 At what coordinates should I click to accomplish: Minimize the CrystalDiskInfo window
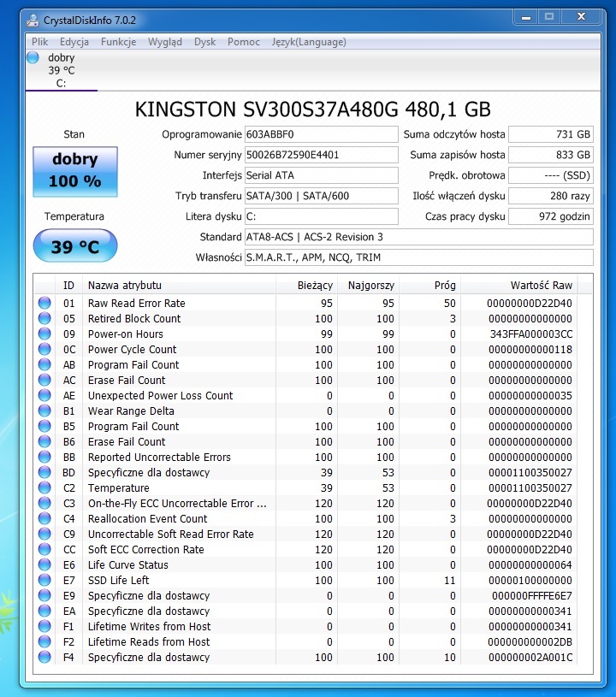[x=525, y=17]
